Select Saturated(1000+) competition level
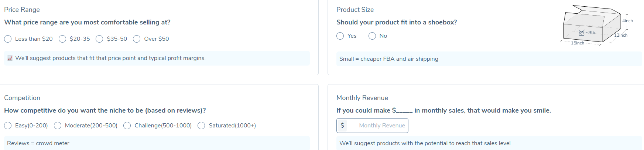The image size is (644, 150). pos(201,126)
